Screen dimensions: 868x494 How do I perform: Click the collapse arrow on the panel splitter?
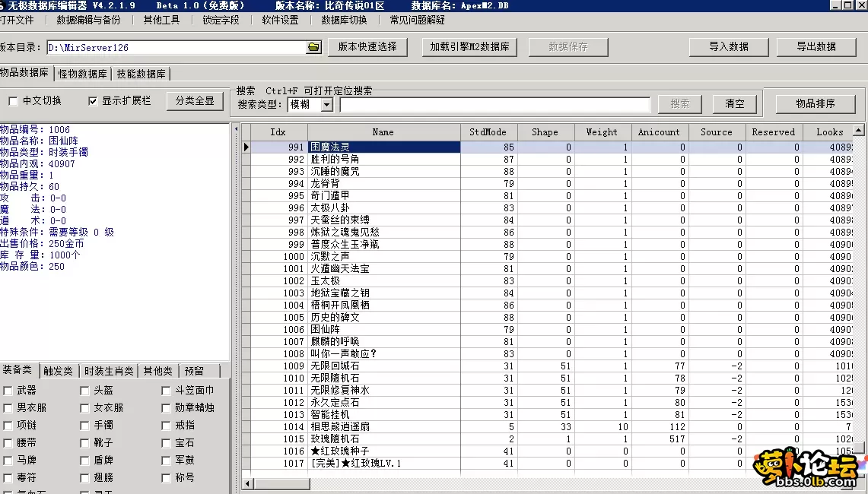click(x=236, y=129)
